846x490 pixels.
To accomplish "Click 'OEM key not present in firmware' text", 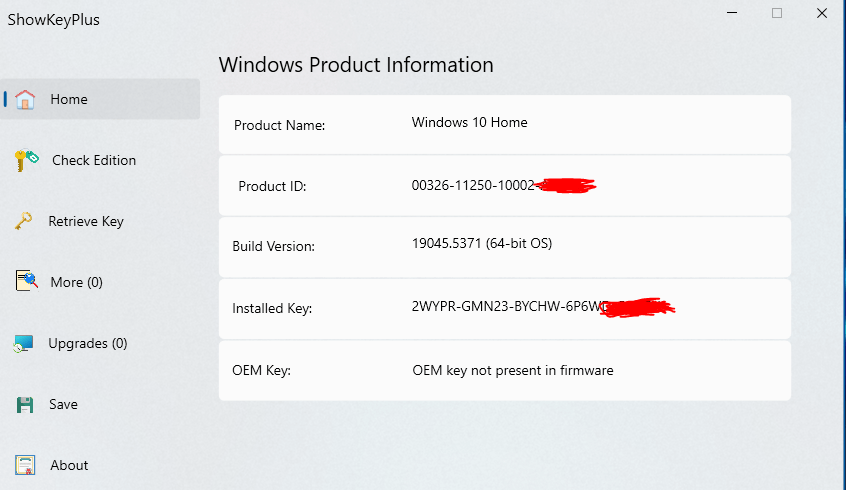I will coord(513,371).
